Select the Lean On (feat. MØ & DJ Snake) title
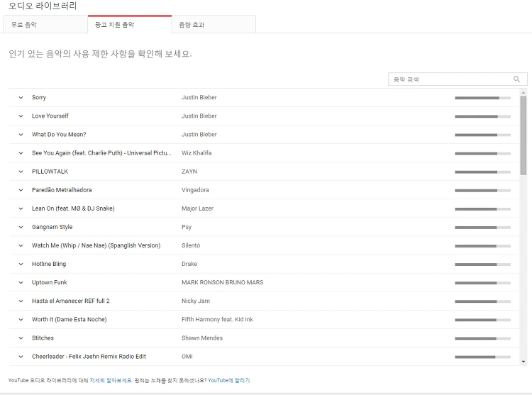Viewport: 532px width, 395px height. click(x=73, y=208)
